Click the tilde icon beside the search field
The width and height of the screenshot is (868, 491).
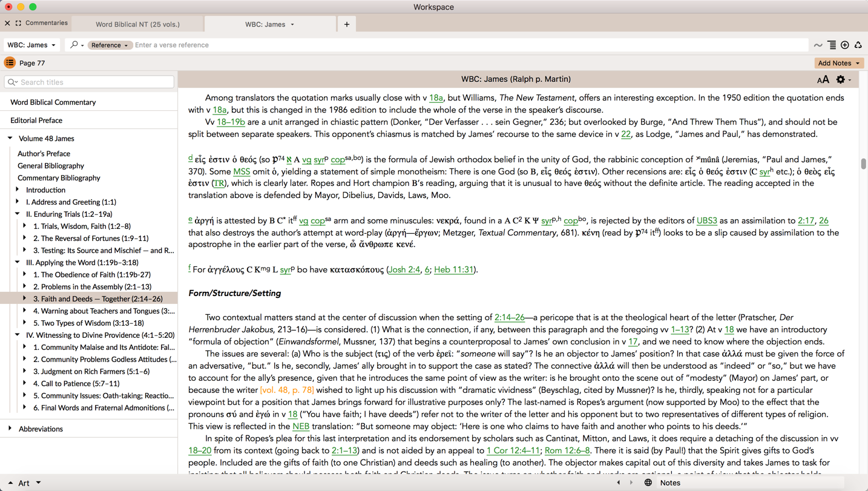[x=818, y=45]
